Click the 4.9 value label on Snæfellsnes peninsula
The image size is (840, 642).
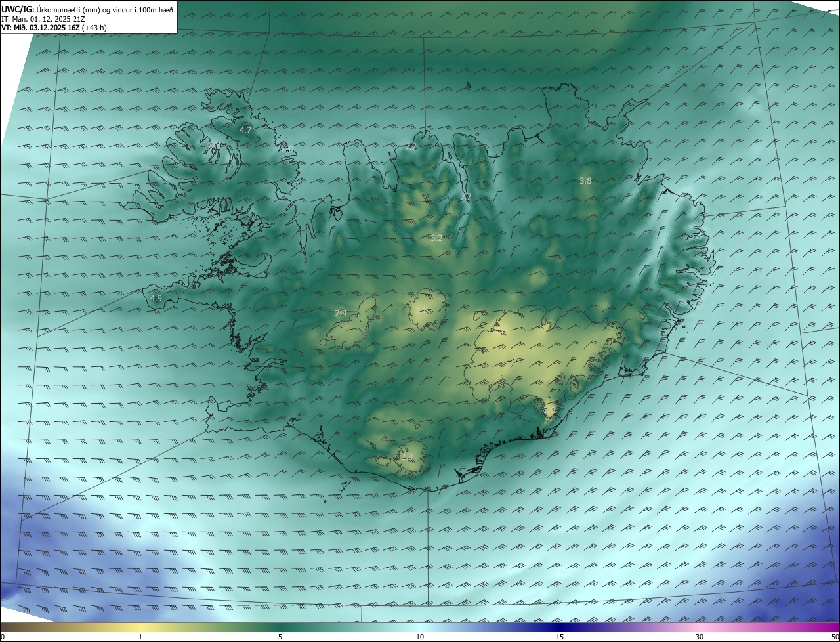[156, 298]
